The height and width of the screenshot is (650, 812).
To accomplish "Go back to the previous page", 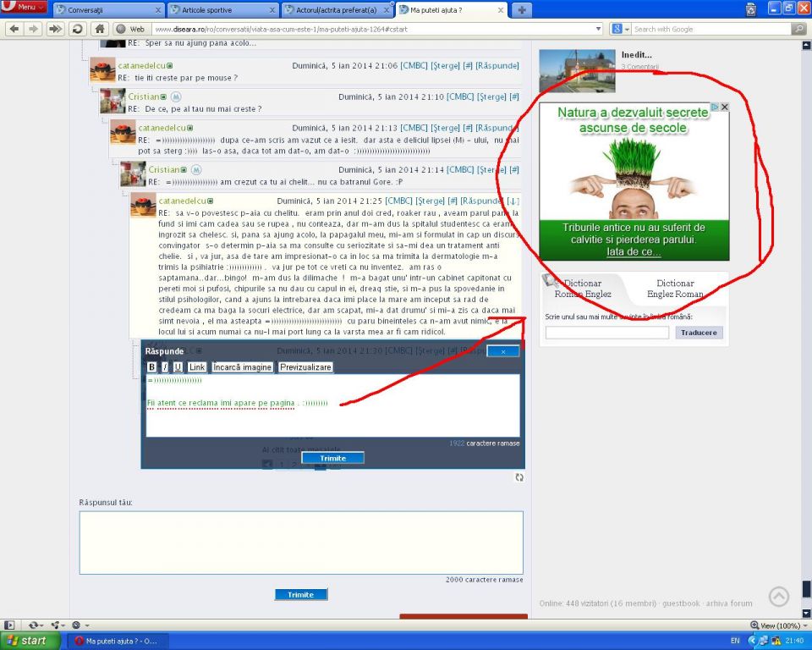I will click(14, 29).
